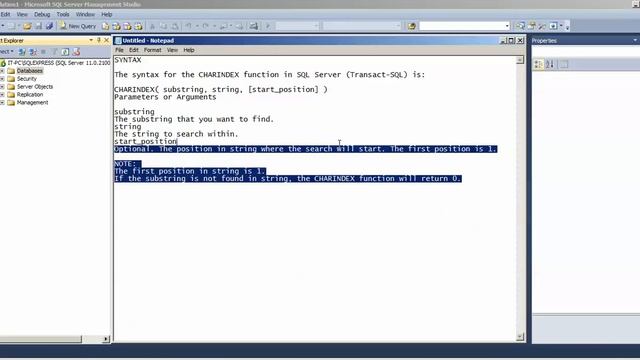
Task: Click the Cut scissors icon in toolbar
Action: tap(152, 26)
